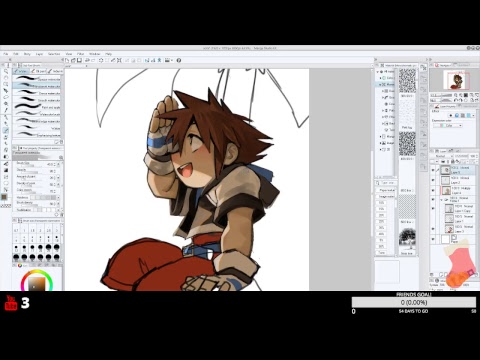This screenshot has width=480, height=360.
Task: Switch to the Watercolor sub tool tab
Action: pos(20,71)
